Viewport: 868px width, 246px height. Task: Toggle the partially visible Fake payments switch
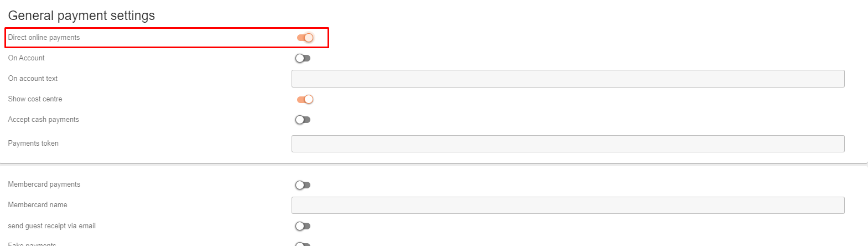[303, 244]
